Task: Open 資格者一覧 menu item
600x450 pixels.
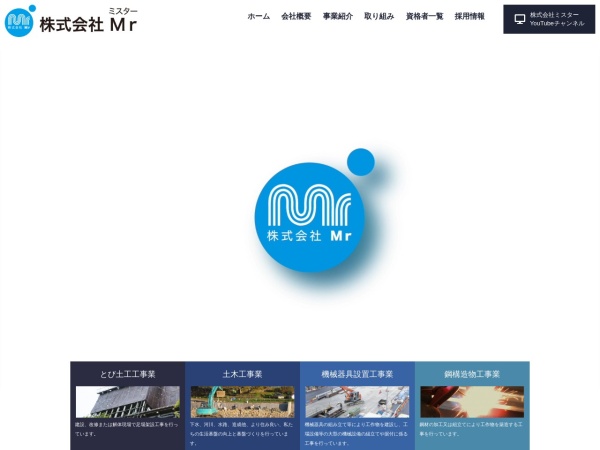Action: tap(424, 16)
